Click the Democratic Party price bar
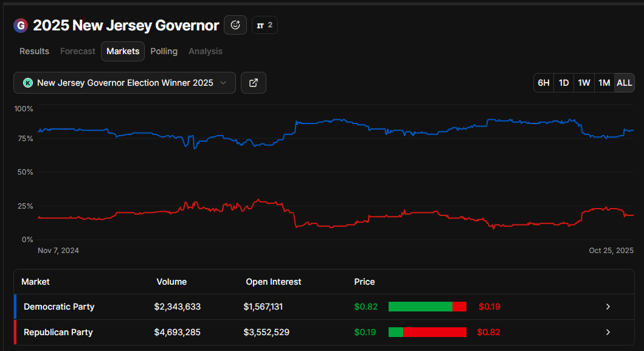This screenshot has width=644, height=351. click(x=427, y=307)
